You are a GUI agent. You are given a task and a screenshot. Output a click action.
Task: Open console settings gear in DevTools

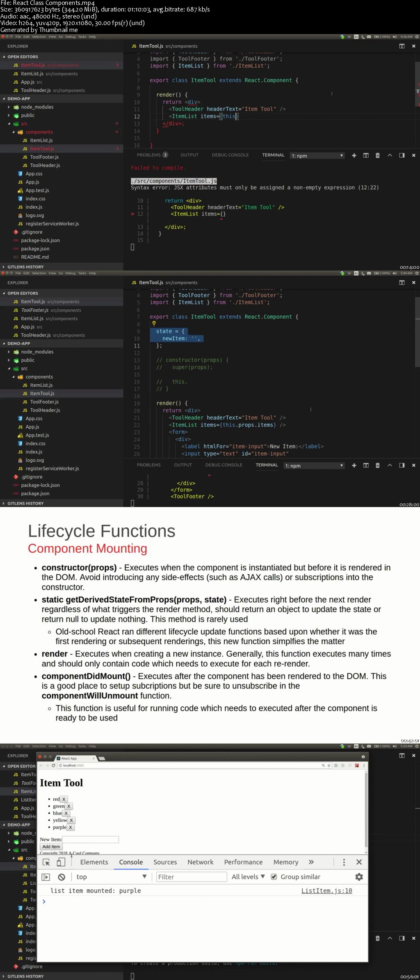point(359,877)
